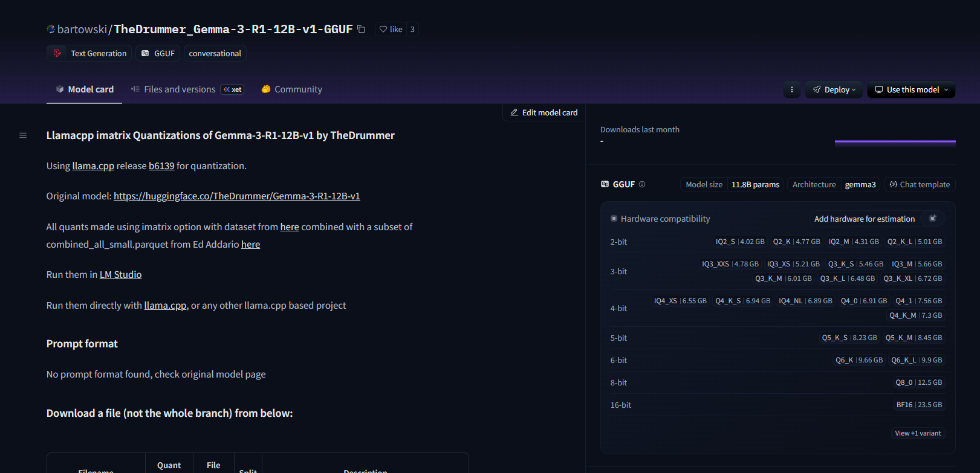The height and width of the screenshot is (473, 980).
Task: Click the GGUF info icon
Action: 642,184
